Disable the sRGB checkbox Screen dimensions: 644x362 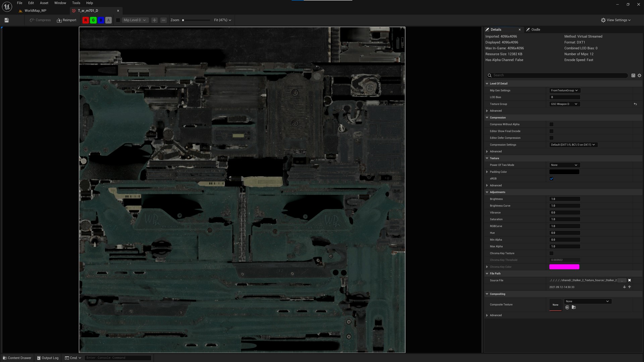click(x=551, y=179)
